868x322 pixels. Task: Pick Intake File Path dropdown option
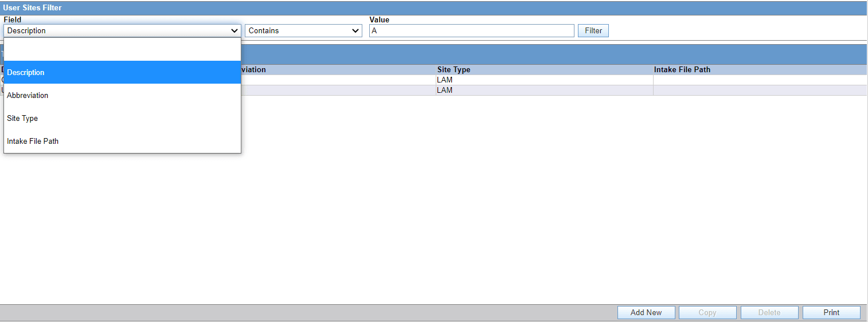pyautogui.click(x=122, y=141)
